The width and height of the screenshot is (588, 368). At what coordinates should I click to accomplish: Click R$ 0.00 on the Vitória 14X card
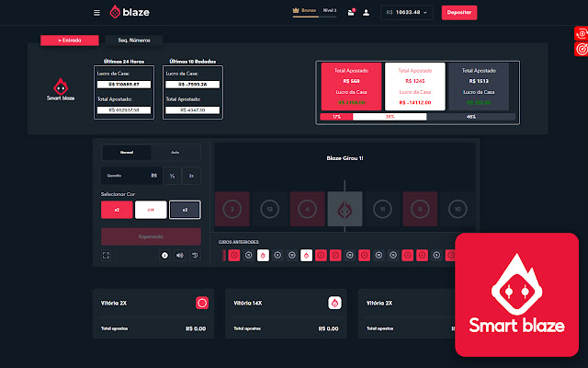pos(329,328)
